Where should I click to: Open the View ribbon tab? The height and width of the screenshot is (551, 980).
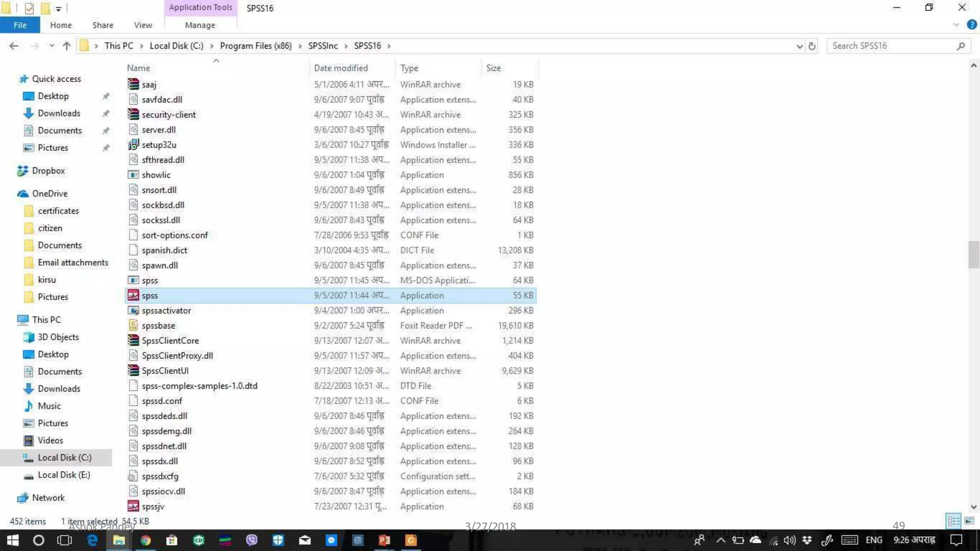143,25
